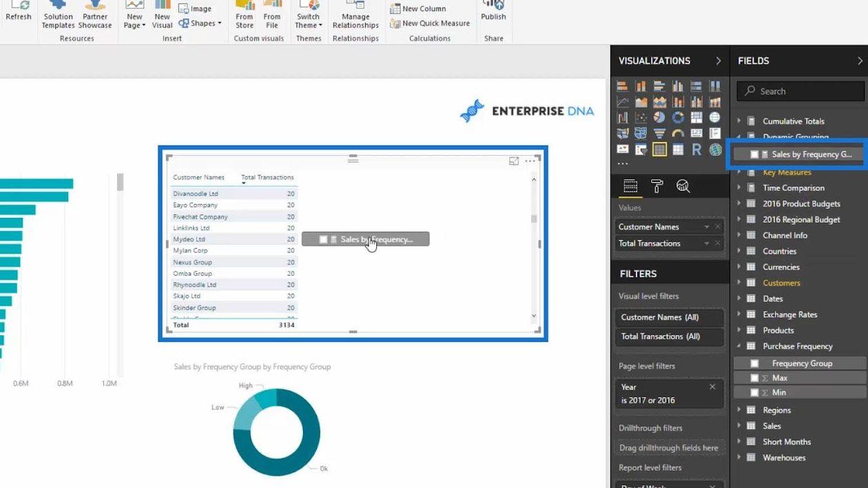The image size is (868, 488).
Task: Click the Refresh ribbon icon
Action: pos(18,11)
